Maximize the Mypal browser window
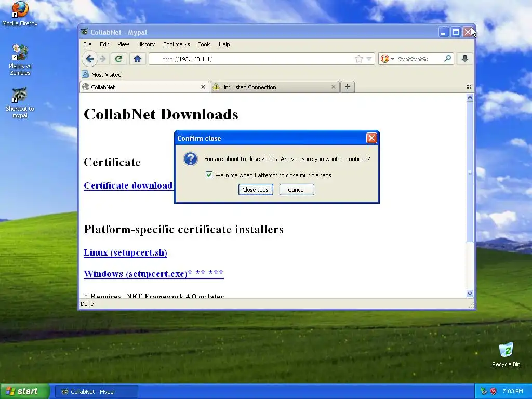This screenshot has width=532, height=399. pos(456,32)
